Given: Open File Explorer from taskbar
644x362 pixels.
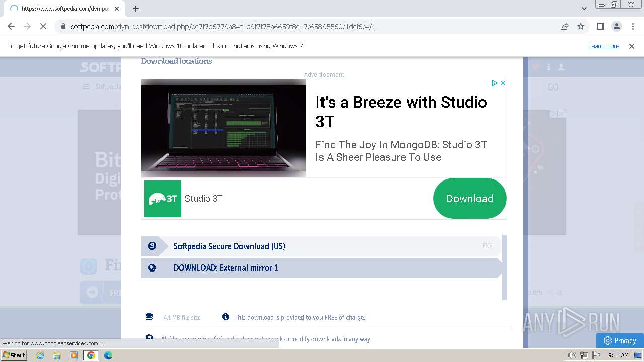Looking at the screenshot, I should click(x=57, y=355).
